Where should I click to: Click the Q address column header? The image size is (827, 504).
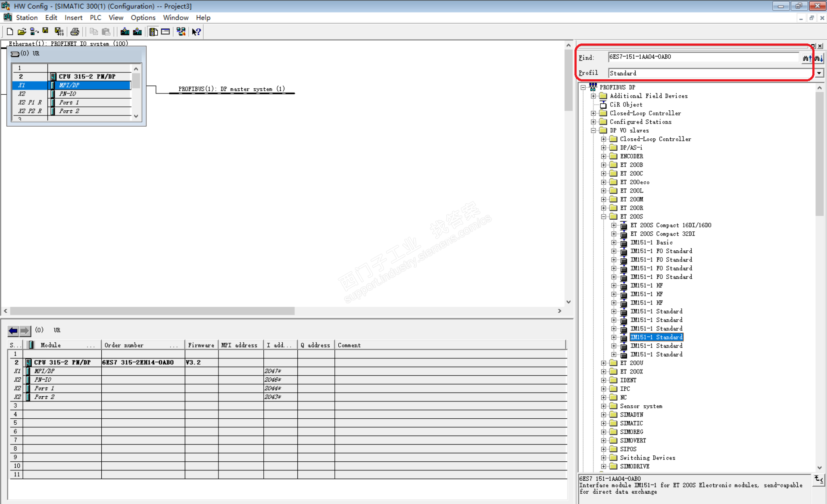pos(316,345)
